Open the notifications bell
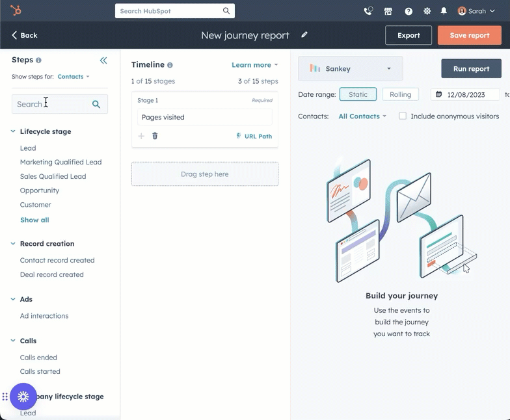This screenshot has width=510, height=420. pos(444,11)
